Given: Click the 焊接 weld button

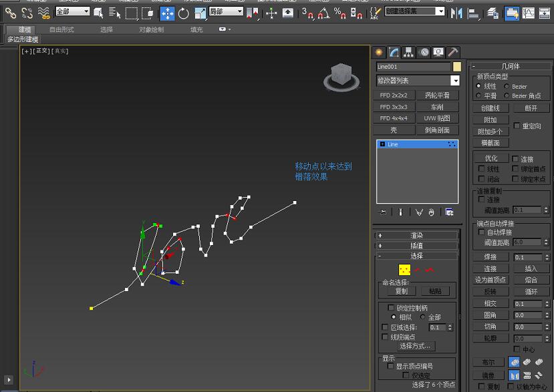Looking at the screenshot, I should pyautogui.click(x=490, y=257).
